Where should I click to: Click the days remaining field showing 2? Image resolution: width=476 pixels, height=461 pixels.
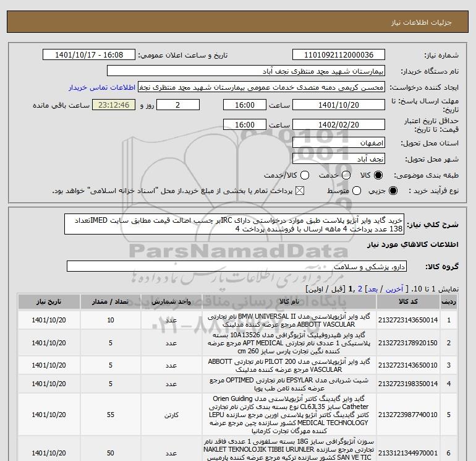point(178,105)
